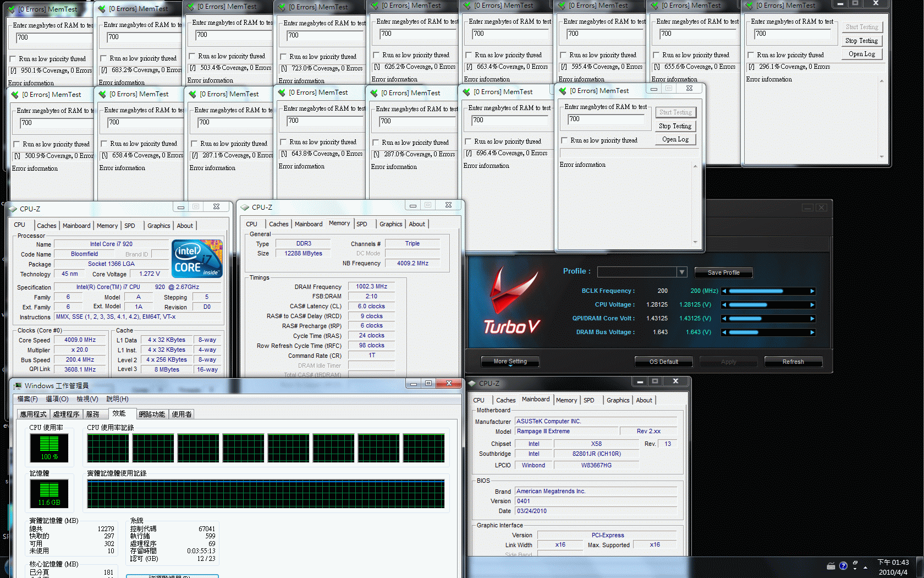Click QPI/DRAM Core Volt increase arrow

(x=812, y=319)
